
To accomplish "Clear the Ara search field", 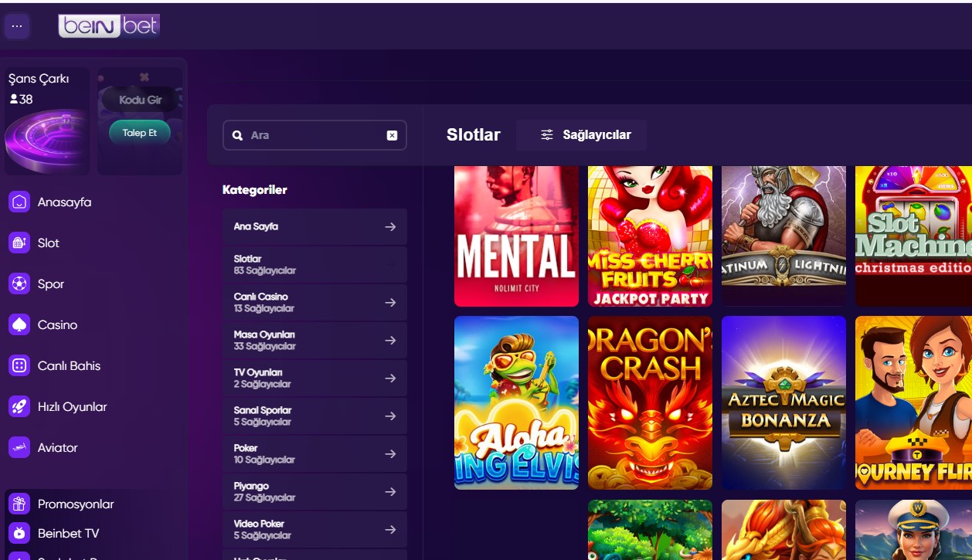I will [x=392, y=135].
